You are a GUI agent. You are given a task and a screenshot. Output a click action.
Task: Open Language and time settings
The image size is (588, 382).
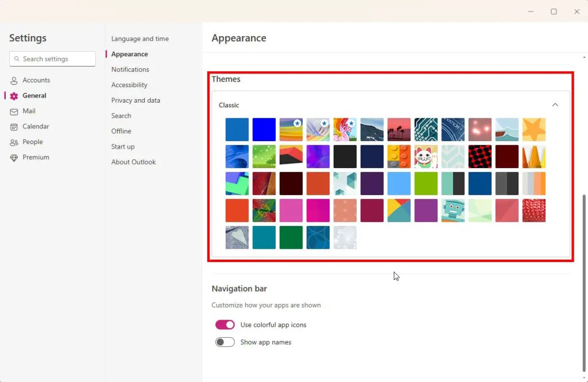140,38
